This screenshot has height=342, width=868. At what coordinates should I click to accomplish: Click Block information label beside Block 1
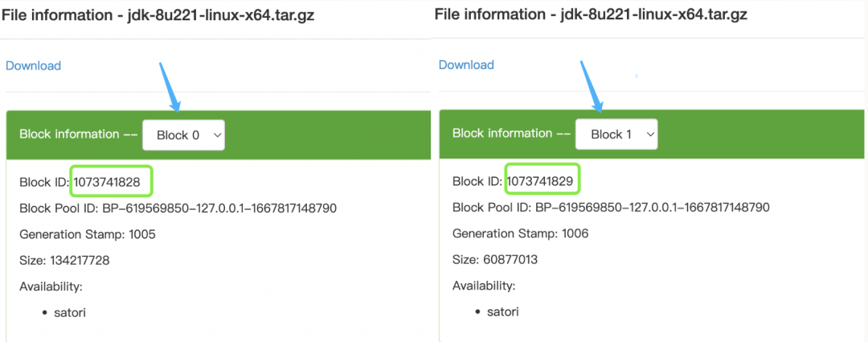click(502, 134)
